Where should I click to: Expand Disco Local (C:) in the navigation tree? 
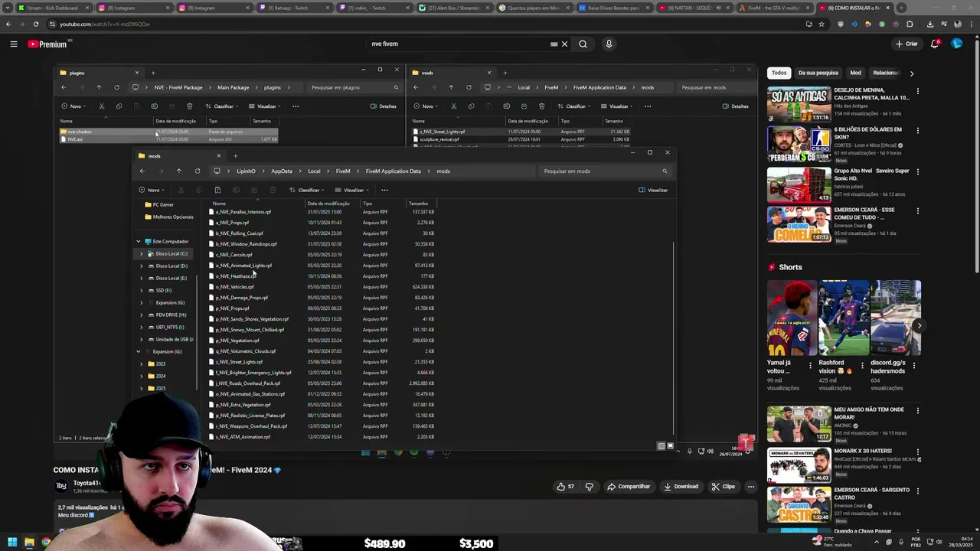141,253
